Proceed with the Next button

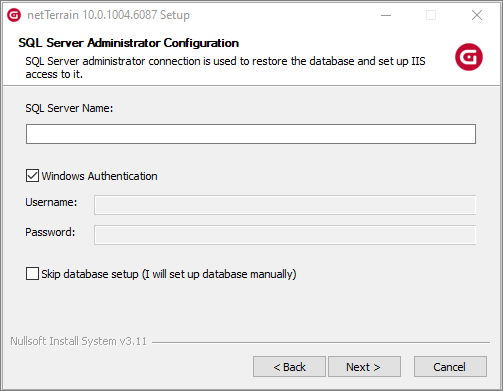coord(364,367)
